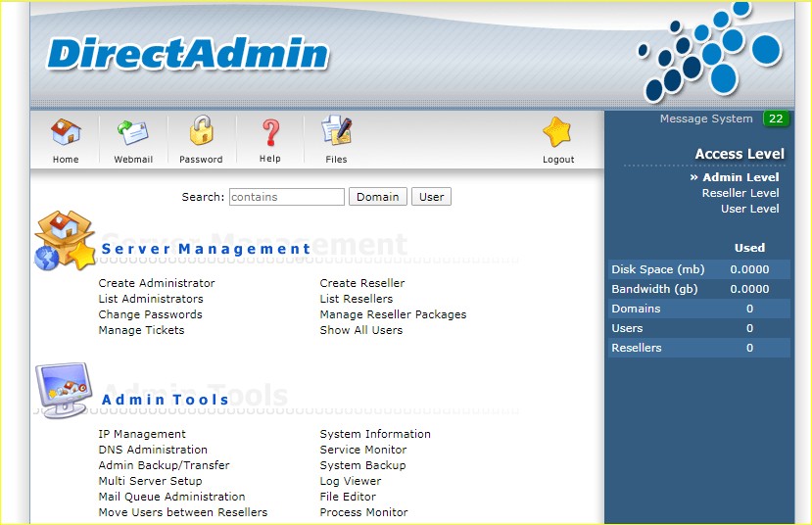Open the Files clipboard icon
812x525 pixels.
pos(336,132)
